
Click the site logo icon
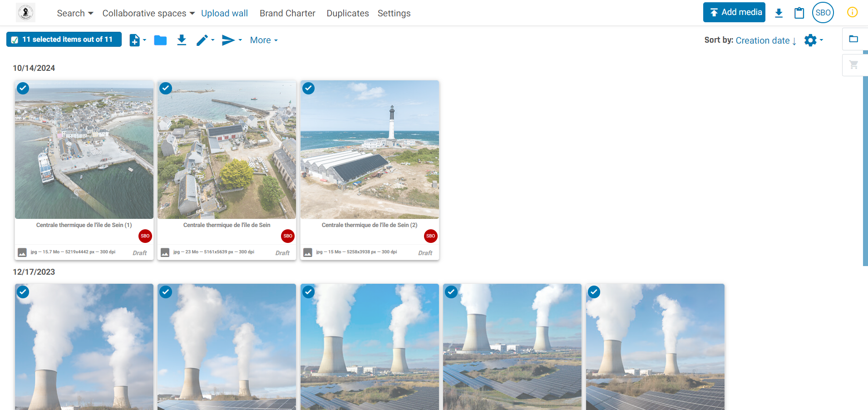tap(25, 13)
